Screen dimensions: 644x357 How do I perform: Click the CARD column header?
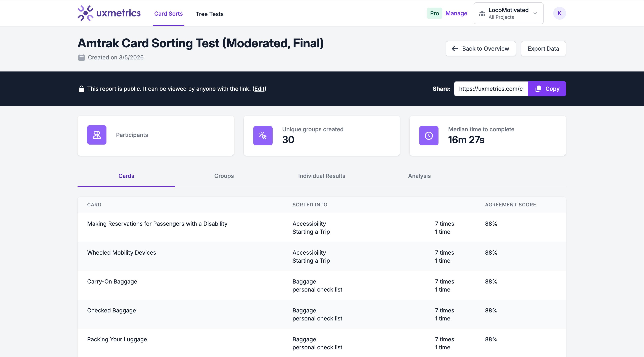click(x=94, y=205)
